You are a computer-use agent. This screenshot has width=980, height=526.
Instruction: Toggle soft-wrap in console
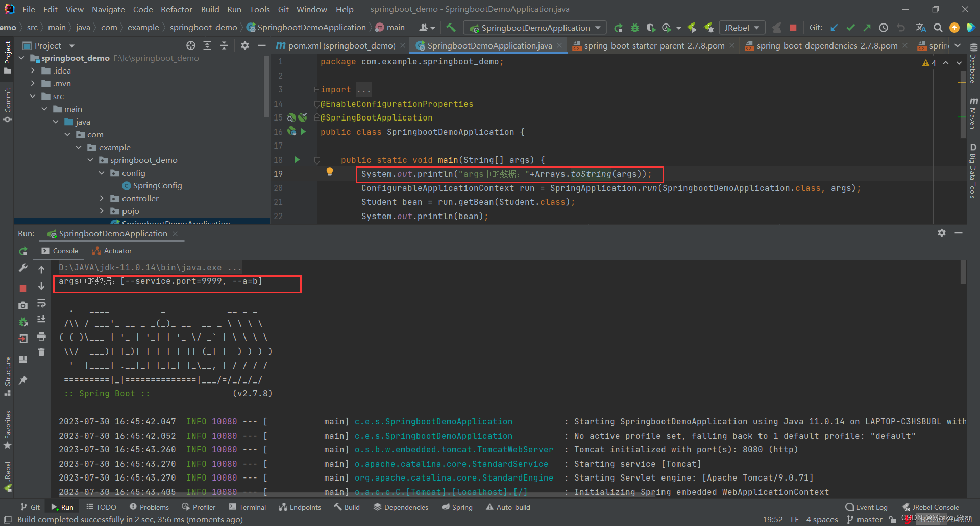pos(41,304)
